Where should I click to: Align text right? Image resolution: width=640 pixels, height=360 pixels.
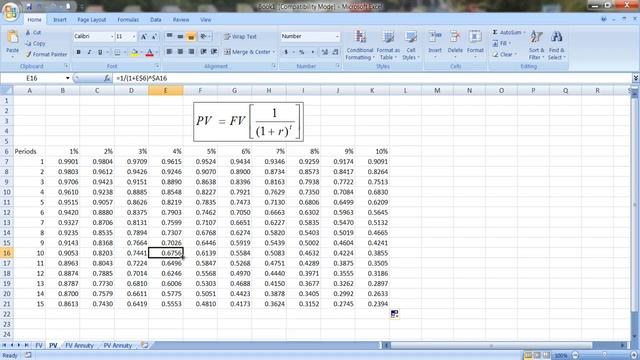(191, 52)
